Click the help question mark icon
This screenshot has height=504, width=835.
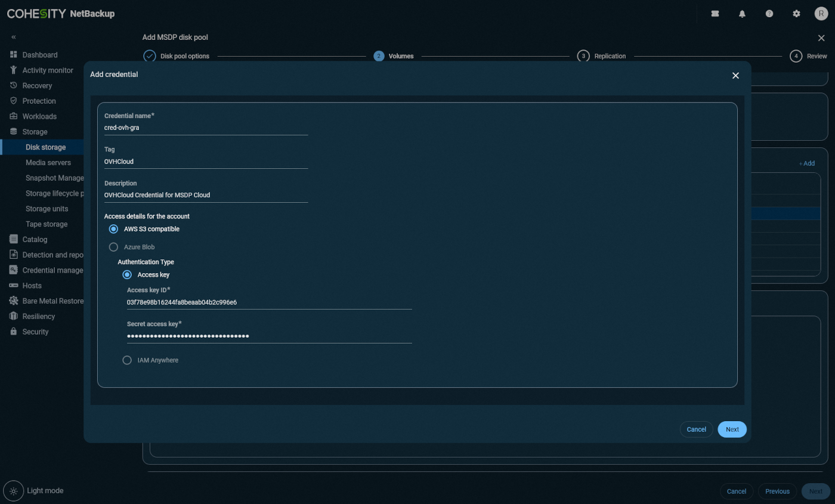(x=769, y=13)
